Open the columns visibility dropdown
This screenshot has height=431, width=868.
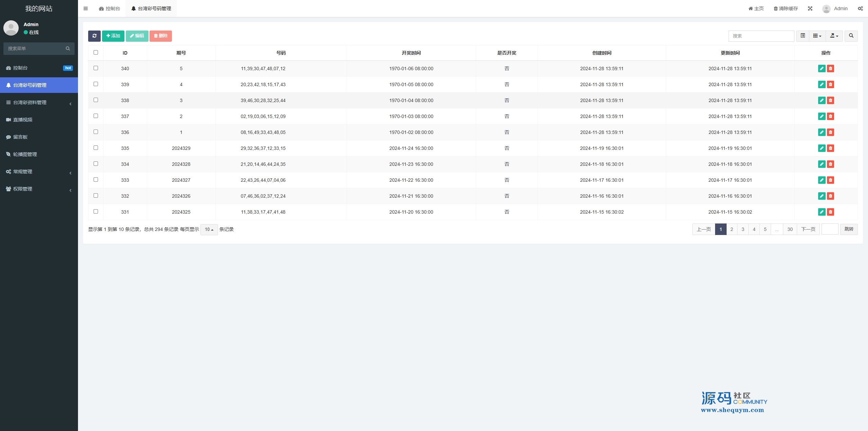[817, 36]
